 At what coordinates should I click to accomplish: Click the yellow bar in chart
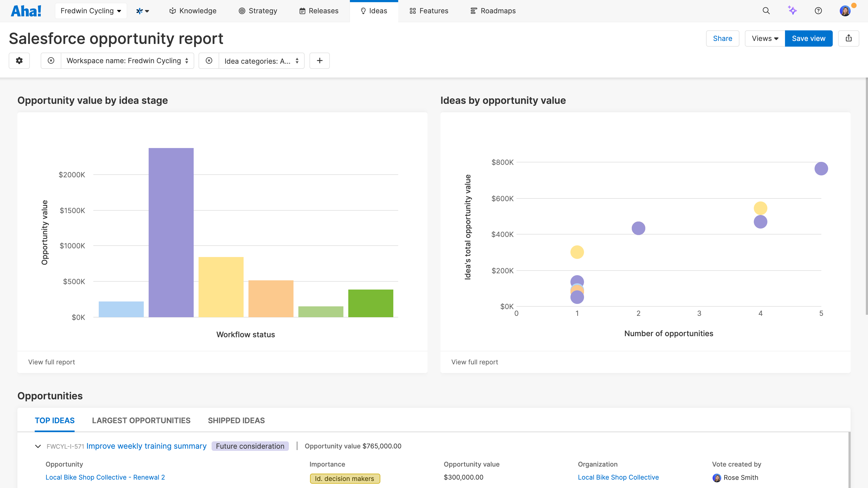[221, 287]
